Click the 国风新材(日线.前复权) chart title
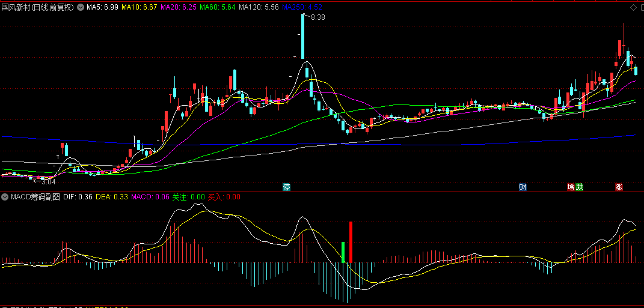644x308 pixels. [38, 7]
